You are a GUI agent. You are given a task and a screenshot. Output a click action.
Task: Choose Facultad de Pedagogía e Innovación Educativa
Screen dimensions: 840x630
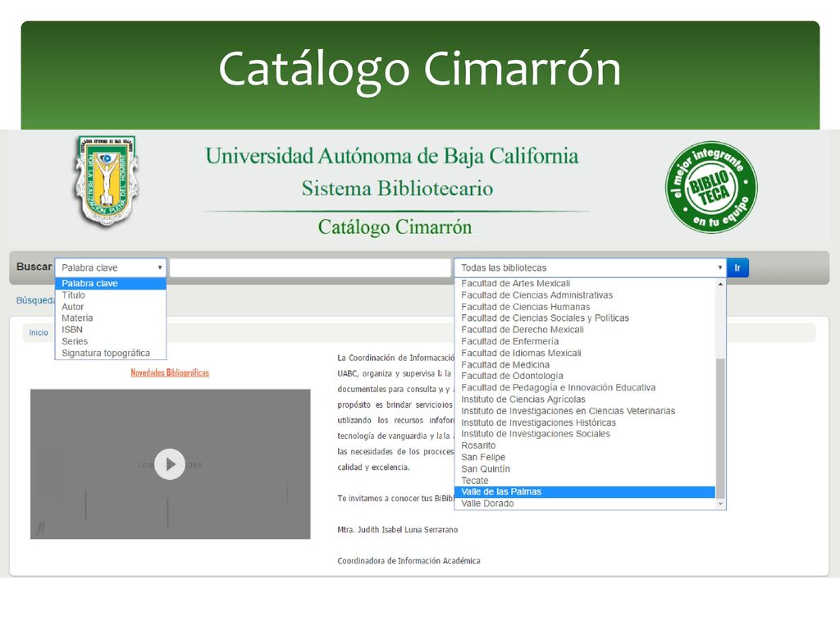pyautogui.click(x=585, y=388)
